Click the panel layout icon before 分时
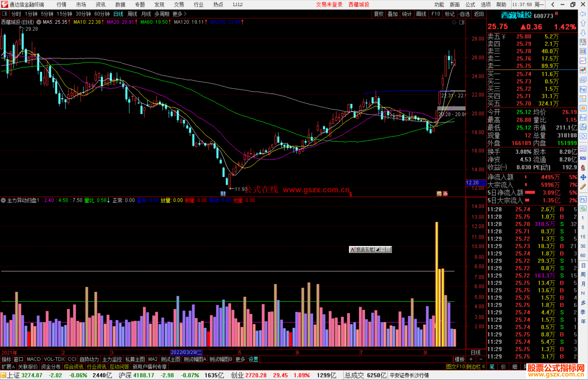This screenshot has width=588, height=380. click(x=5, y=14)
